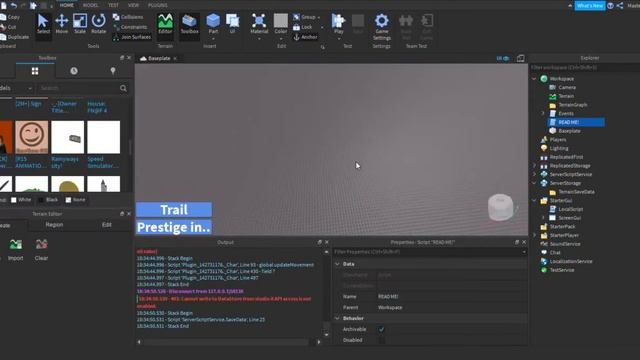Open the Edit tab in Terrain Editor

coord(107,225)
